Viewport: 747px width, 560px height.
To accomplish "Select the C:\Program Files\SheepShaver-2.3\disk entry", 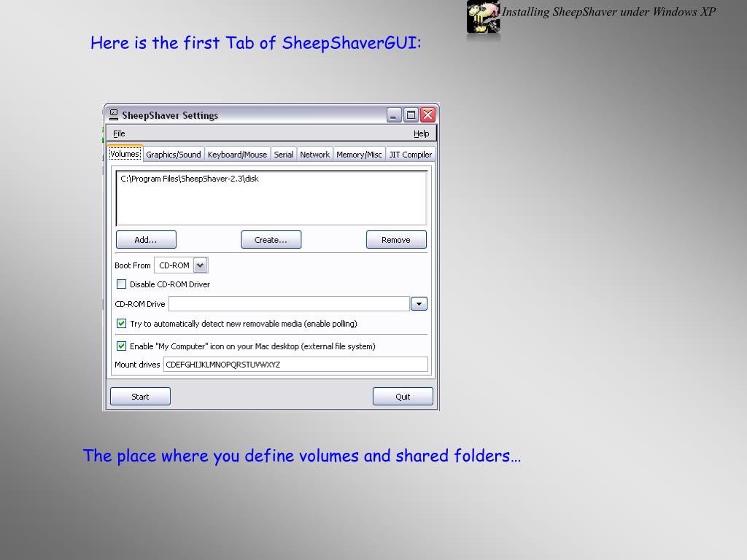I will point(190,179).
